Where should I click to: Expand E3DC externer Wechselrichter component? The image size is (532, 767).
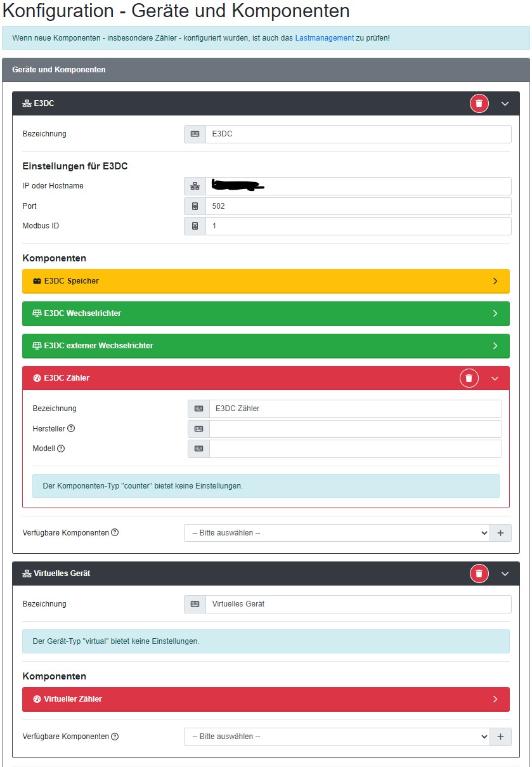click(266, 346)
